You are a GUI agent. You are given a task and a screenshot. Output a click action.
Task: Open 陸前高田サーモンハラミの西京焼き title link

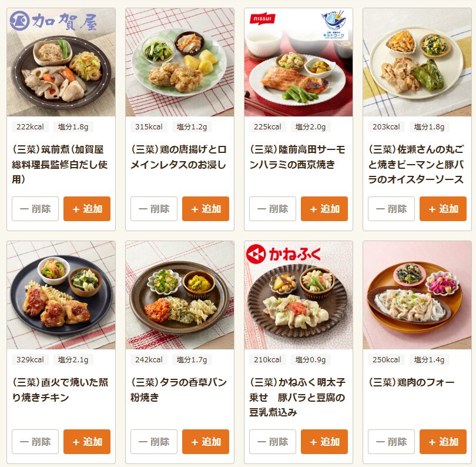point(297,157)
